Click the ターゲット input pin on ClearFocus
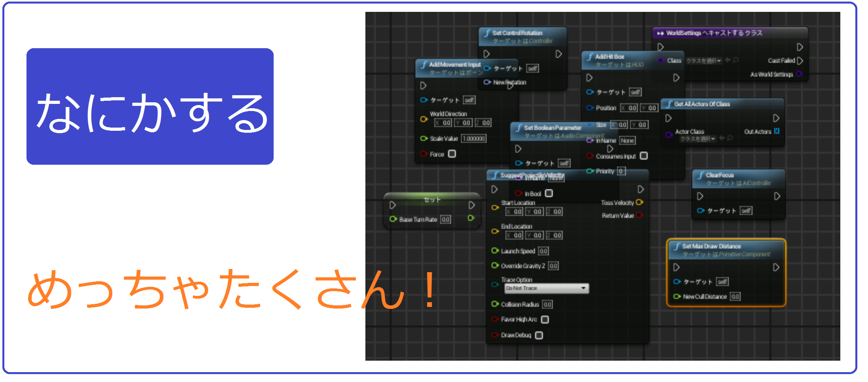868x382 pixels. (x=700, y=211)
